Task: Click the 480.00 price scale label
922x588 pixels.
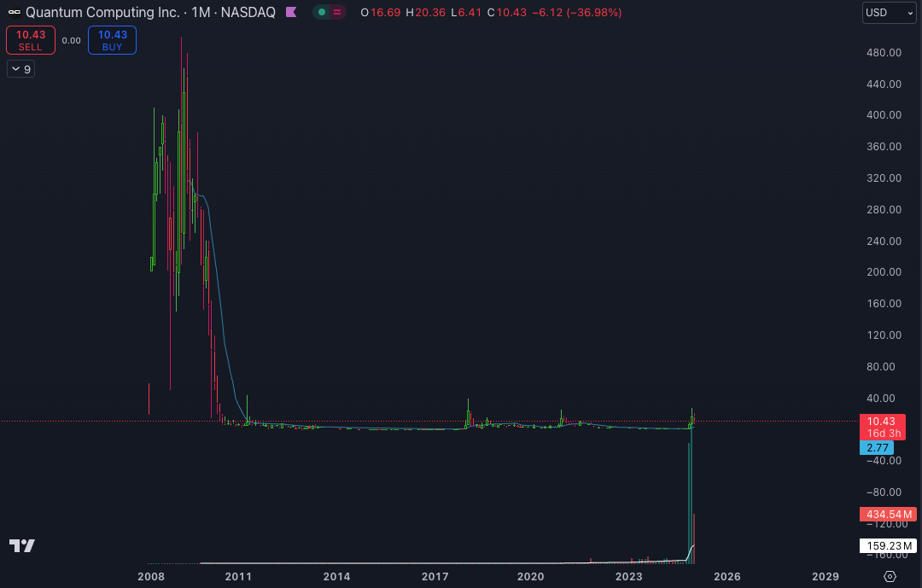Action: tap(884, 52)
